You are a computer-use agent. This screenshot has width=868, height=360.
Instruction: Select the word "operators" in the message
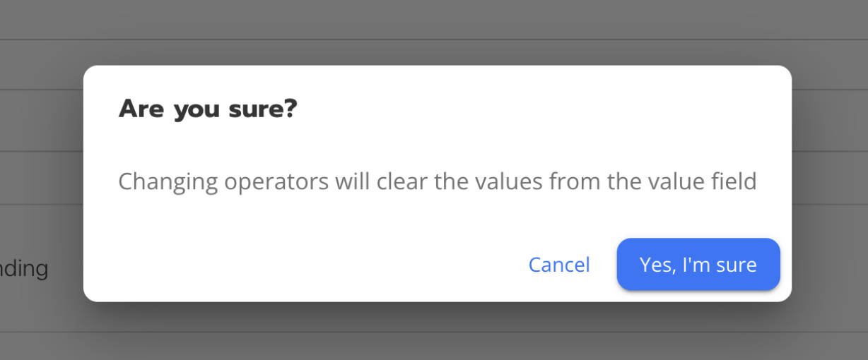(276, 182)
